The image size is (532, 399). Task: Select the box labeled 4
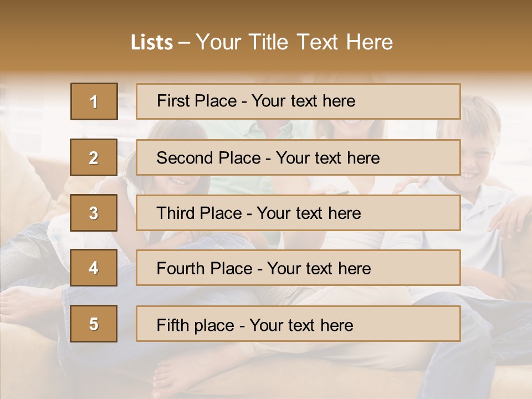94,268
